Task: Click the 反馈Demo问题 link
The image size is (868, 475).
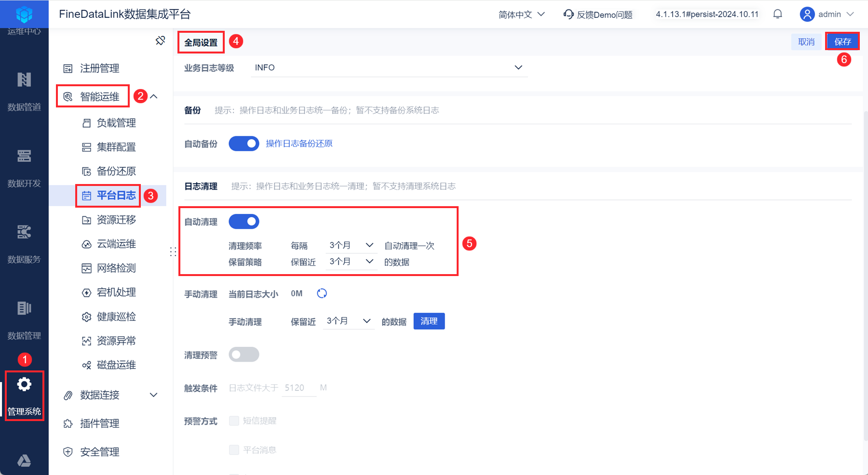Action: [x=605, y=14]
